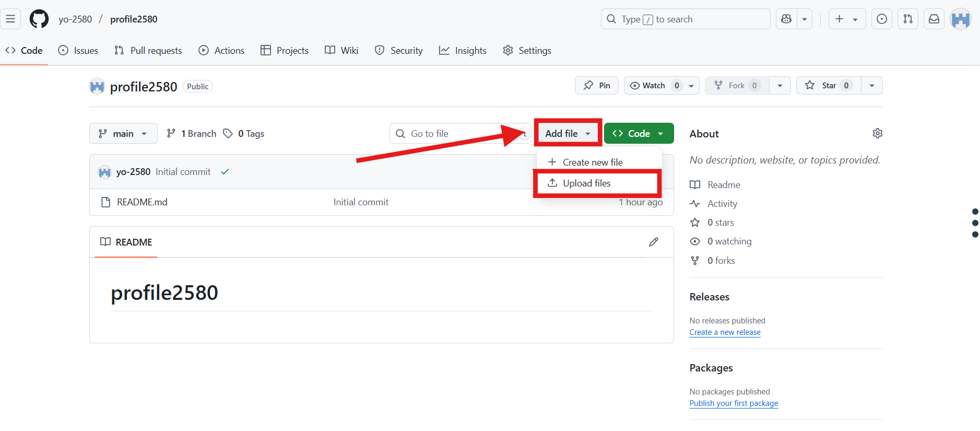The width and height of the screenshot is (980, 431).
Task: Open the Projects tab
Action: coord(285,51)
